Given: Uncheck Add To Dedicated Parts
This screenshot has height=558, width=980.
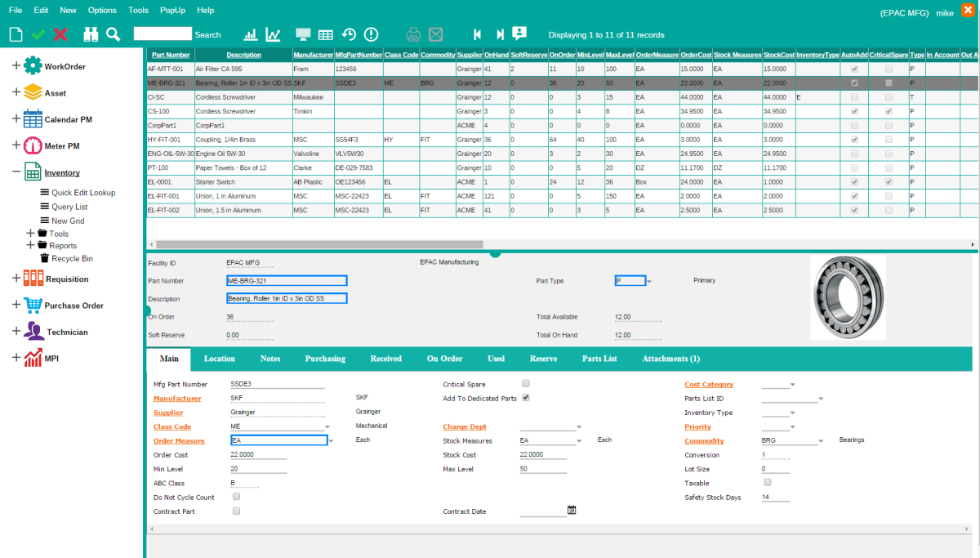Looking at the screenshot, I should tap(526, 398).
